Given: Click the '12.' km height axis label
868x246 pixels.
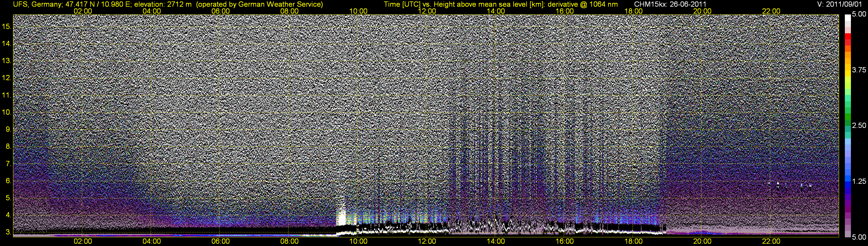Looking at the screenshot, I should point(7,78).
